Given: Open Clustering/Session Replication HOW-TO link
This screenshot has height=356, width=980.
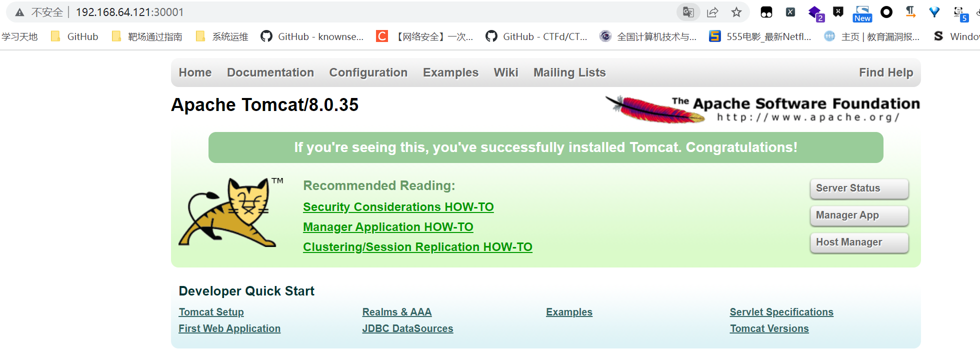Looking at the screenshot, I should click(417, 247).
